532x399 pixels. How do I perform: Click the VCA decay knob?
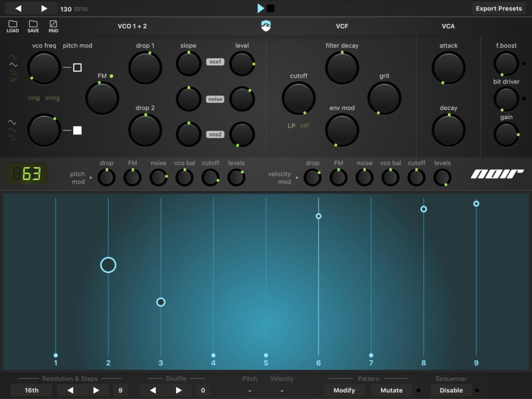tap(448, 130)
